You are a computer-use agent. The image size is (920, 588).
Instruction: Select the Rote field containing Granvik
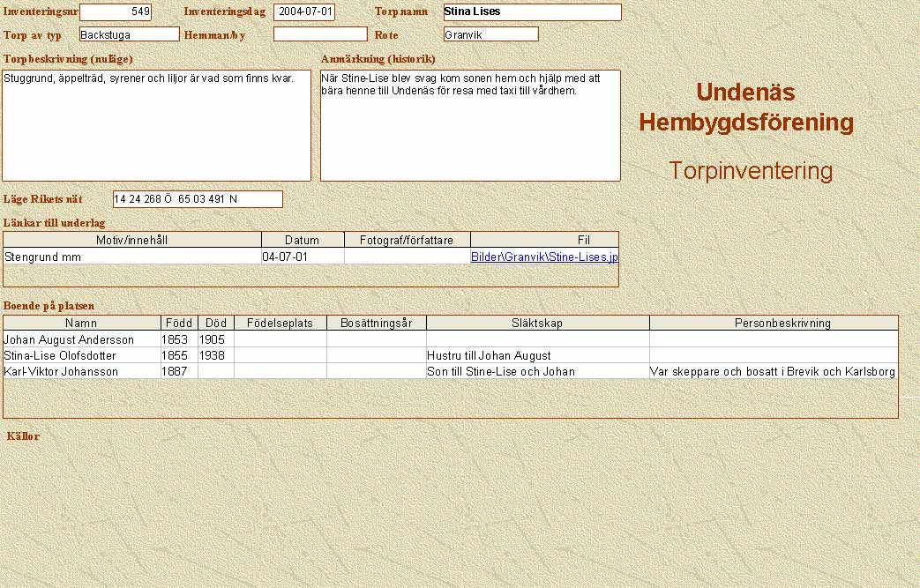click(x=490, y=34)
